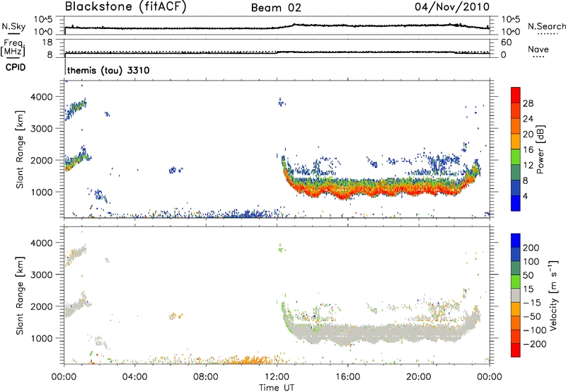Click the '04:00' time axis tick label
The image size is (566, 392).
click(135, 377)
